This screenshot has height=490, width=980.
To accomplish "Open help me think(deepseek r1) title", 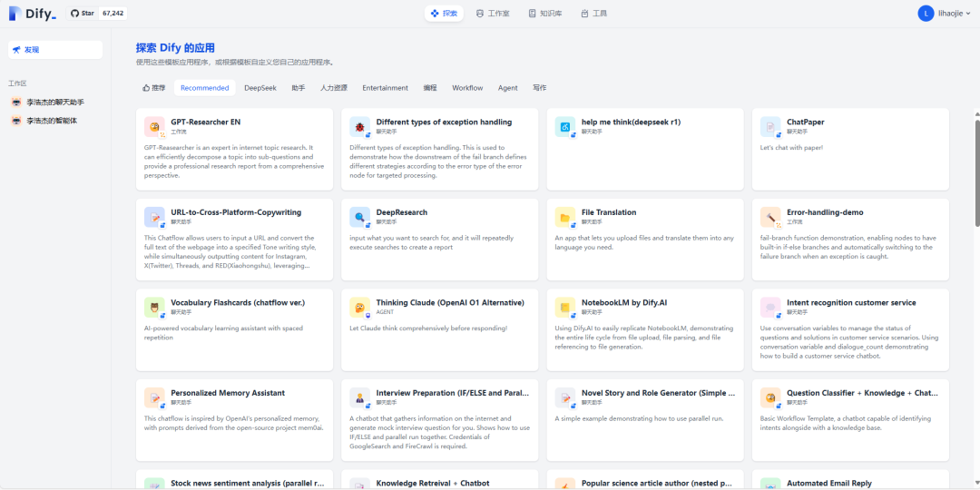I will point(632,122).
